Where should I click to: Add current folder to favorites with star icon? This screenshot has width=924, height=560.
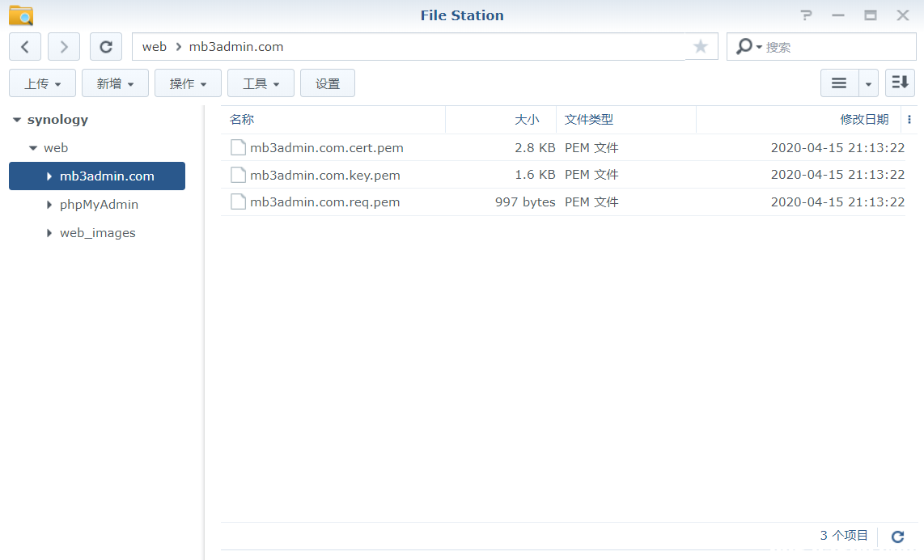[x=701, y=47]
